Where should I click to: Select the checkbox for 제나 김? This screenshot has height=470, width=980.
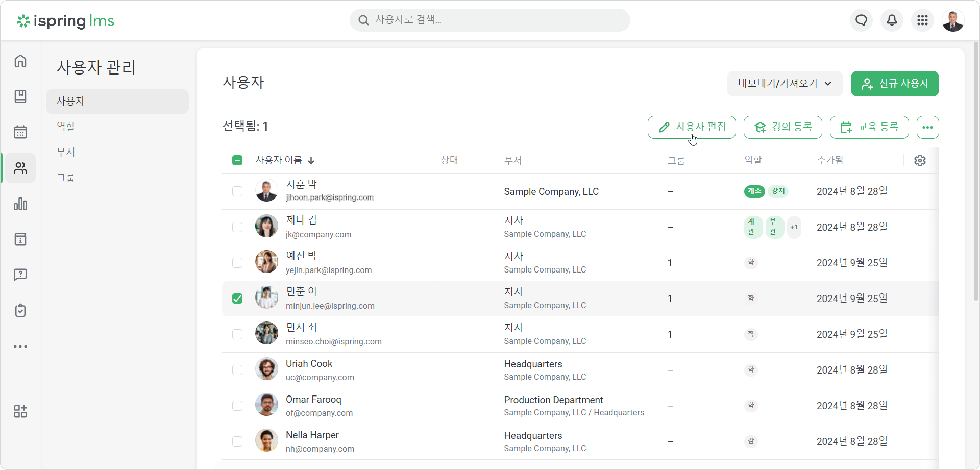coord(237,227)
